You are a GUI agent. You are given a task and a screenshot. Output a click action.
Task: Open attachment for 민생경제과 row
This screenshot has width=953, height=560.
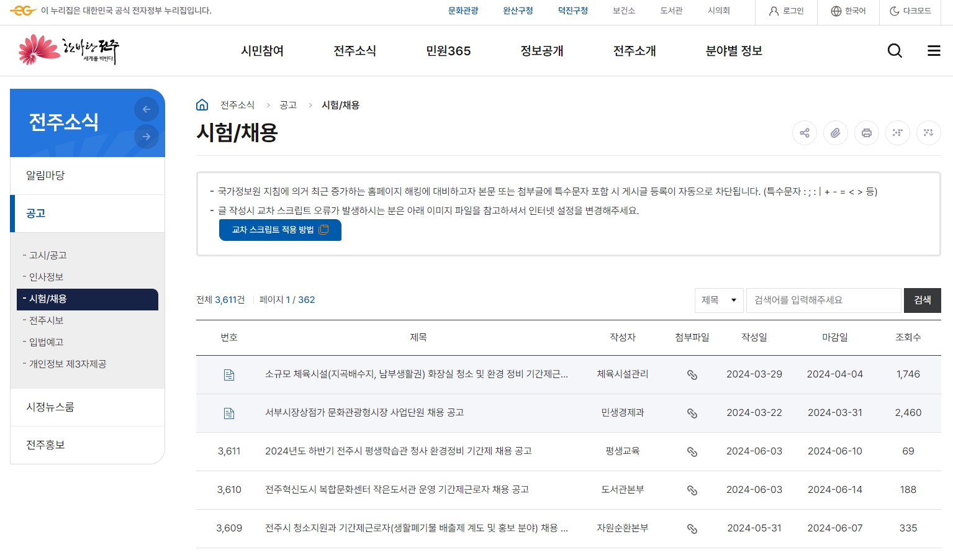pyautogui.click(x=692, y=413)
